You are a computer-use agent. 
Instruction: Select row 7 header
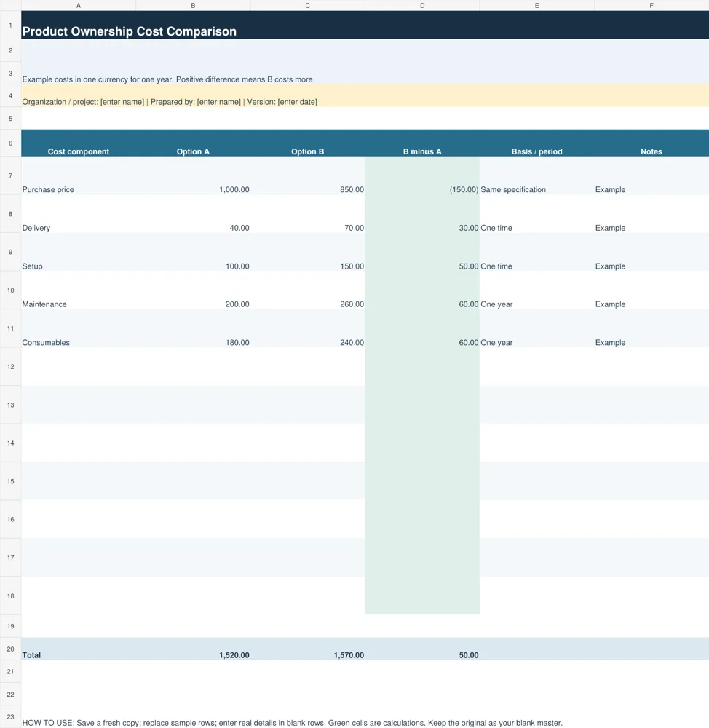point(10,175)
